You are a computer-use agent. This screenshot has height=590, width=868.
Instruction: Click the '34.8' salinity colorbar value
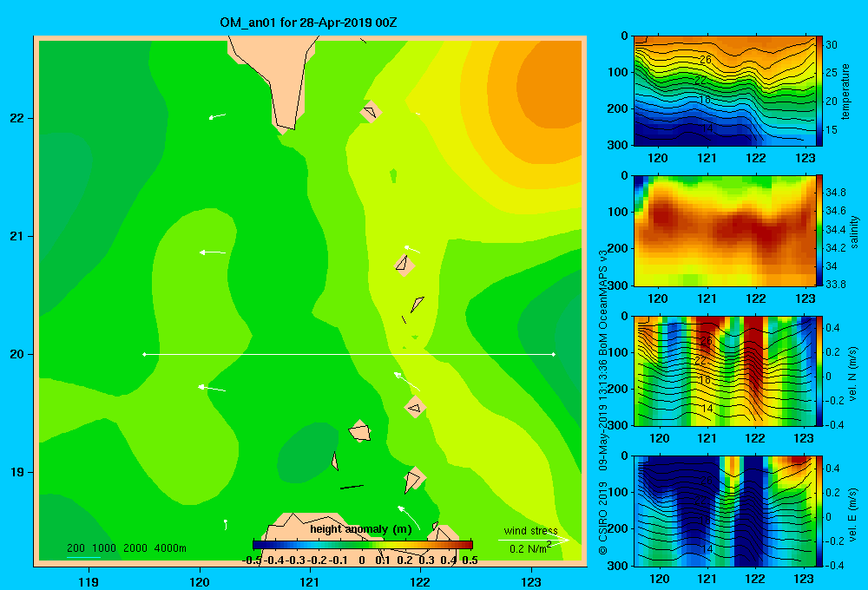coord(836,193)
